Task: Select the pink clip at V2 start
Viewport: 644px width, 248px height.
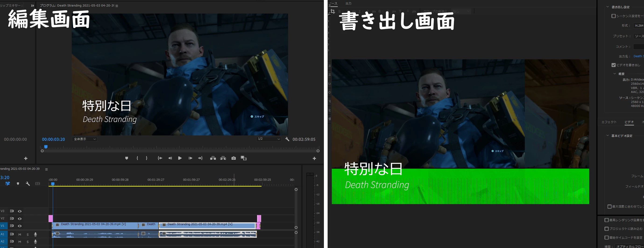Action: coord(51,219)
